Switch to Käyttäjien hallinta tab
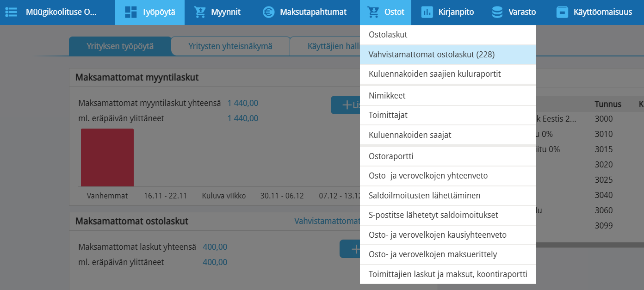The image size is (644, 290). [325, 46]
